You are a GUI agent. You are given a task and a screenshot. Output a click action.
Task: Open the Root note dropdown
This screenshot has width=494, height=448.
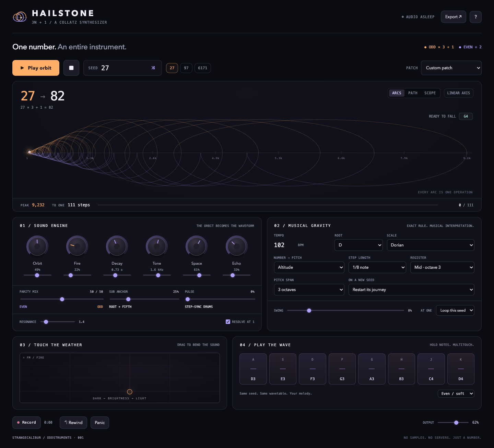(358, 245)
